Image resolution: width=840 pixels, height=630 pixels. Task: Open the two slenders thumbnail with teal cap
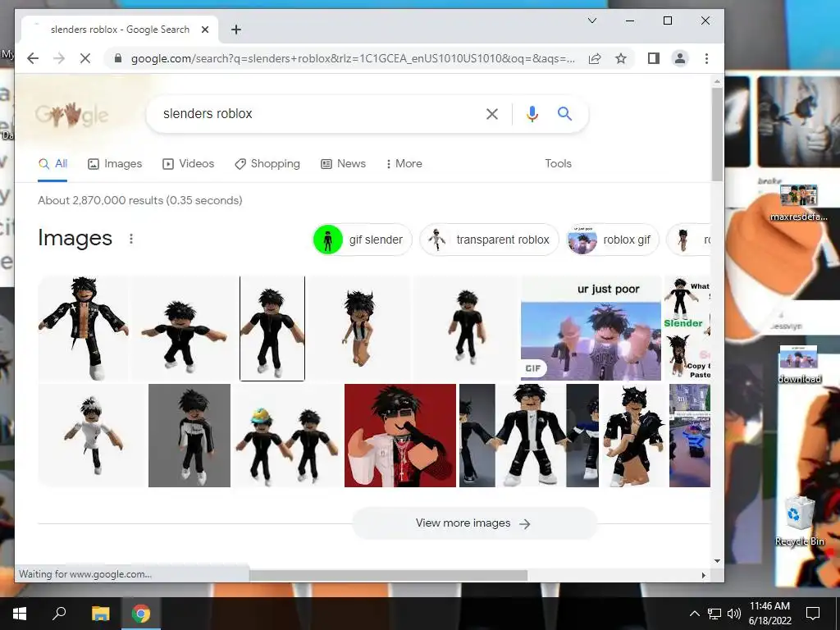pyautogui.click(x=287, y=436)
